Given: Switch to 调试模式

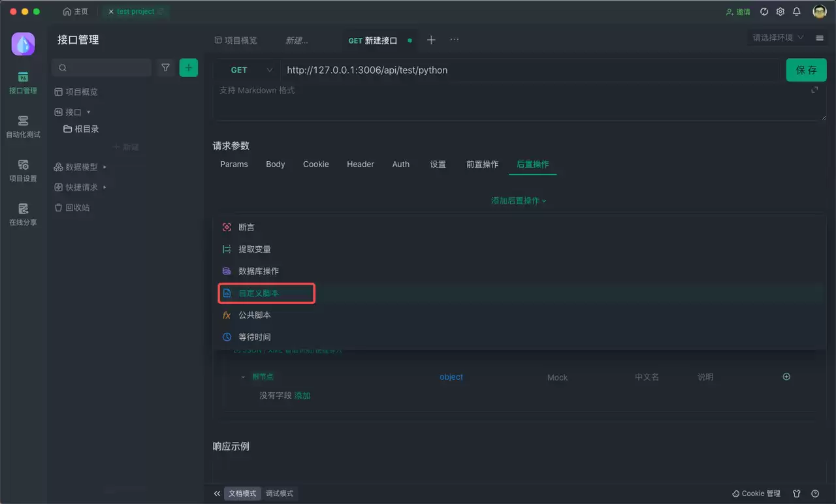Looking at the screenshot, I should (x=280, y=494).
